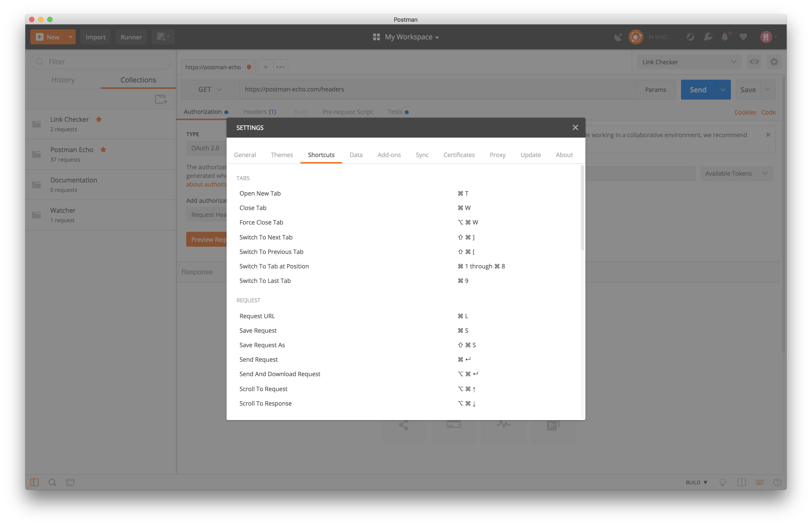Switch to the Themes settings tab

(x=282, y=155)
